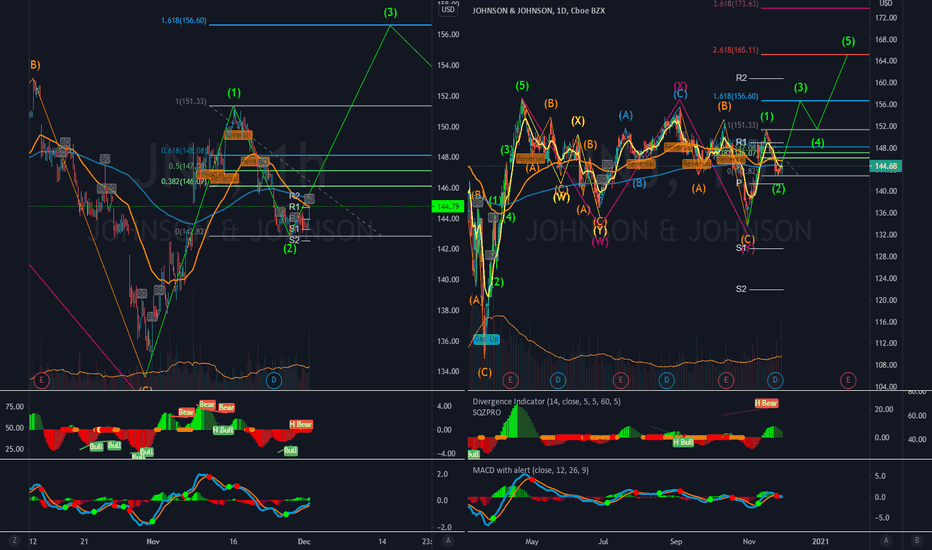Click the H Bear label on right Divergence pane
The height and width of the screenshot is (550, 932).
(766, 403)
